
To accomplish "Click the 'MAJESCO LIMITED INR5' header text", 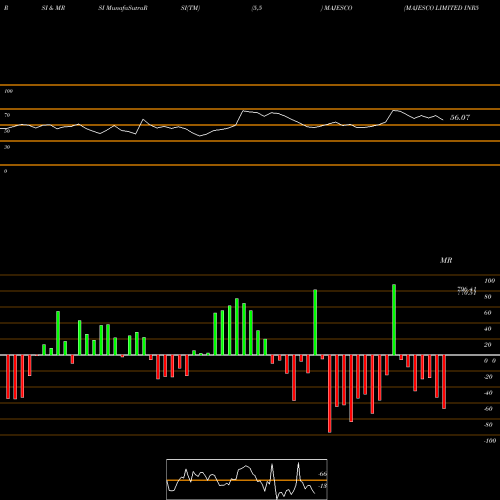I will (x=441, y=8).
